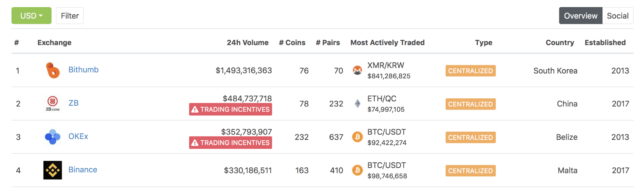Sort by the # Pairs column header

click(328, 43)
